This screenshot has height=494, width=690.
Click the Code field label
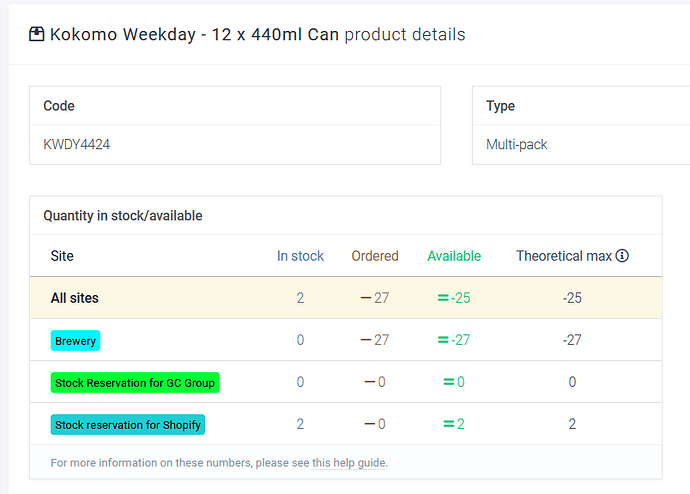59,106
